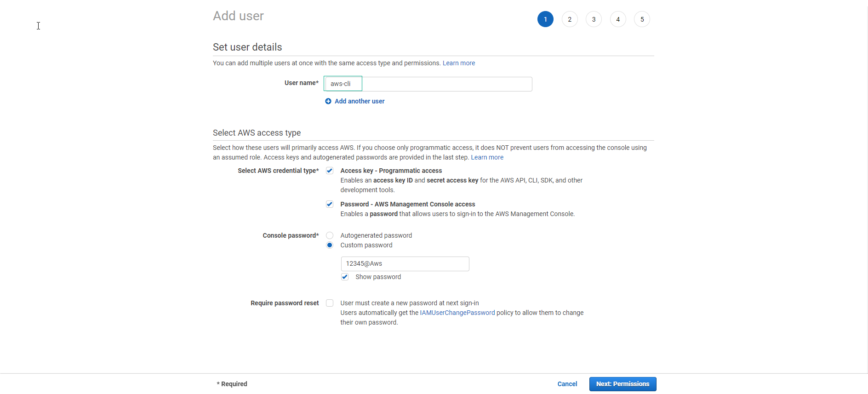Open Learn more link in access type section
Screen dimensions: 868x394
(x=487, y=157)
